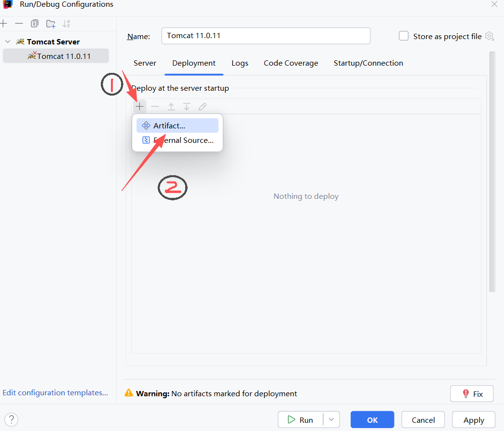
Task: Close the Run/Debug Configurations dialog
Action: click(x=494, y=4)
